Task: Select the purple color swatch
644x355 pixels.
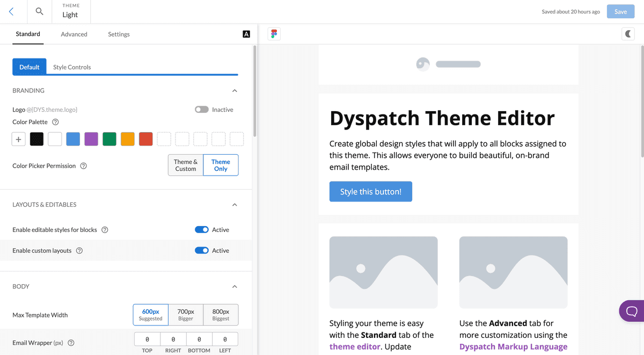Action: tap(91, 139)
